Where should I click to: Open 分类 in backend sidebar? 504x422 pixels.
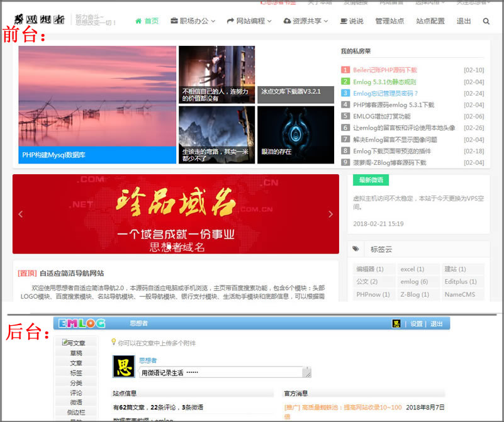tap(76, 383)
